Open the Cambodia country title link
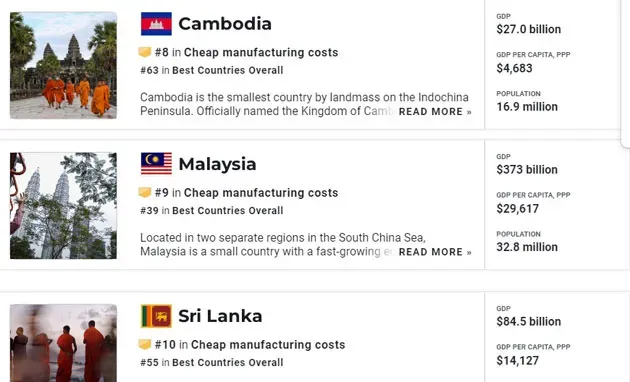The width and height of the screenshot is (630, 382). (225, 24)
